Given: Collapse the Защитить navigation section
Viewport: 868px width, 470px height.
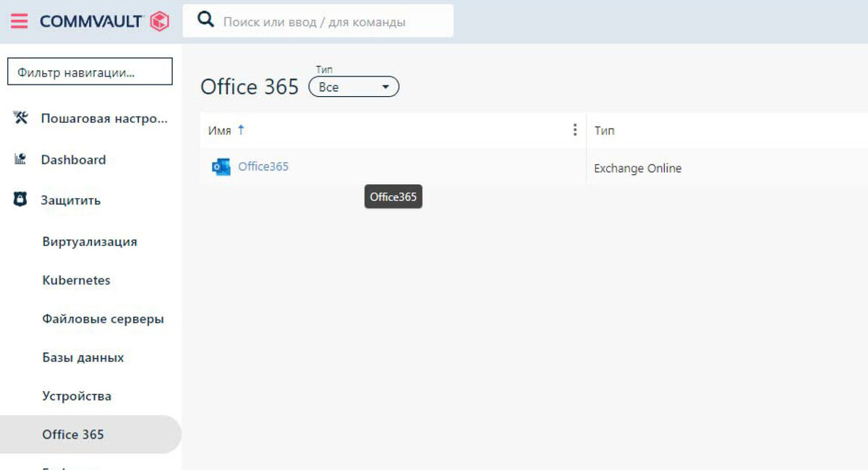Looking at the screenshot, I should click(x=70, y=200).
